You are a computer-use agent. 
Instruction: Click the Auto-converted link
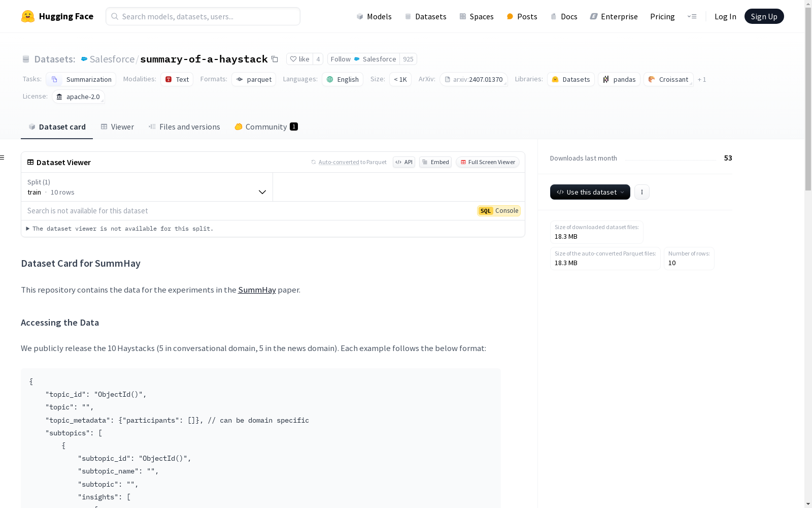coord(339,162)
